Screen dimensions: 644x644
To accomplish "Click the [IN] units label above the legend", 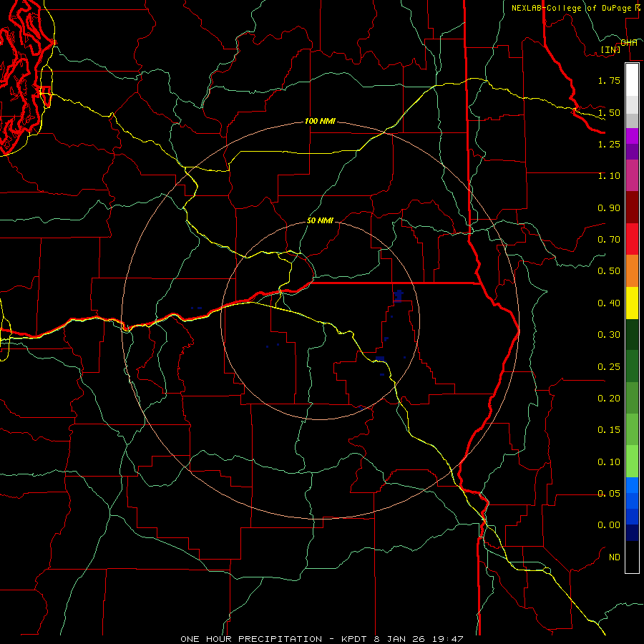I will coord(610,49).
